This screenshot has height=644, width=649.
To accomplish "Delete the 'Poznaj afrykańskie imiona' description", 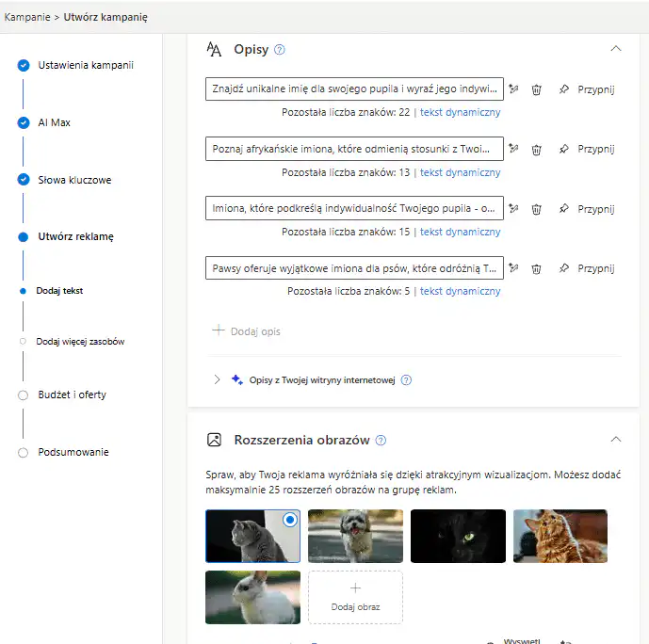I will (x=536, y=149).
